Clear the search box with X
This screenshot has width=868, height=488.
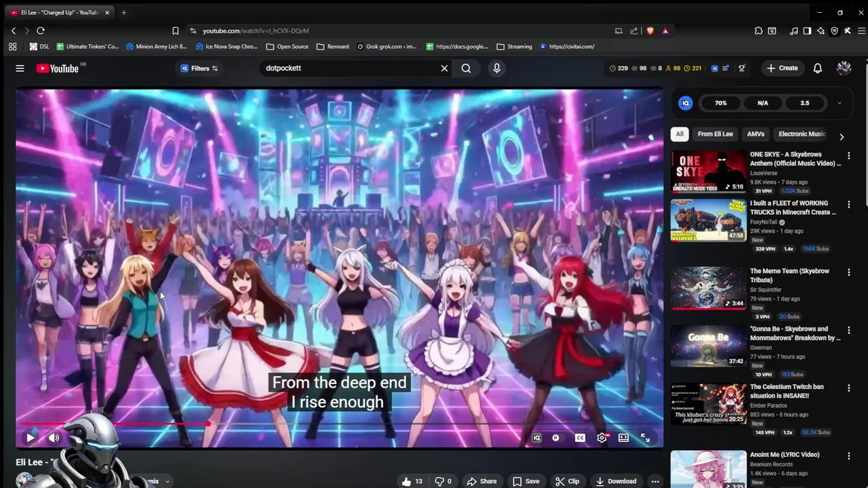(x=444, y=68)
